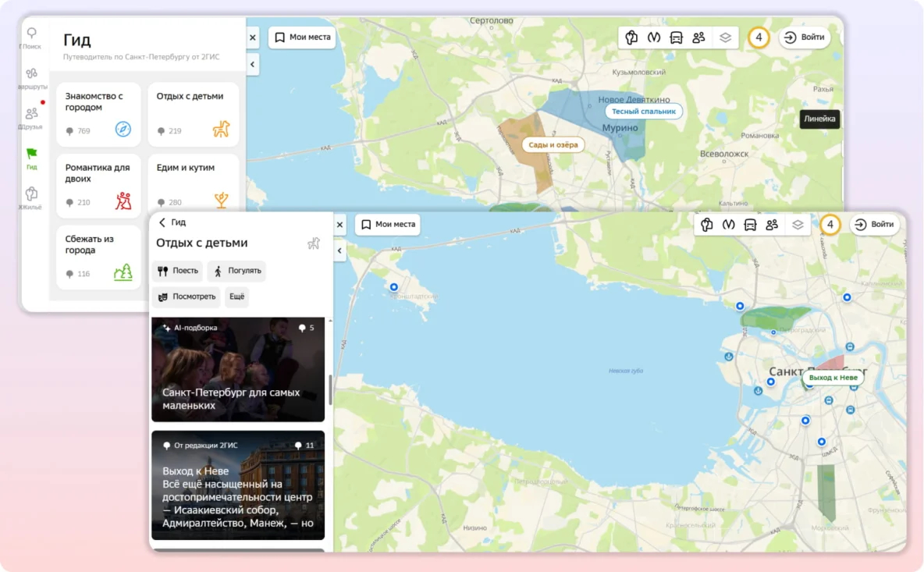Image resolution: width=924 pixels, height=572 pixels.
Task: Select the Гид flag icon in the sidebar
Action: click(x=31, y=154)
